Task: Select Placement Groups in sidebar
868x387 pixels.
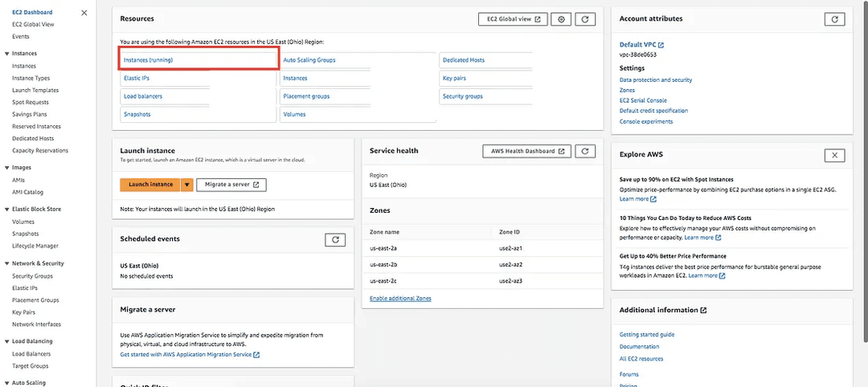Action: pyautogui.click(x=35, y=300)
